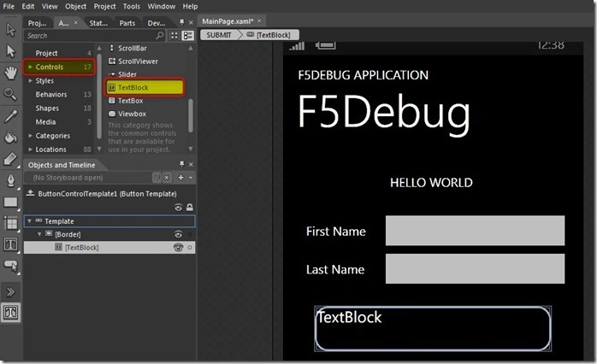The width and height of the screenshot is (597, 364).
Task: Select the Shapes asset category
Action: pyautogui.click(x=47, y=108)
